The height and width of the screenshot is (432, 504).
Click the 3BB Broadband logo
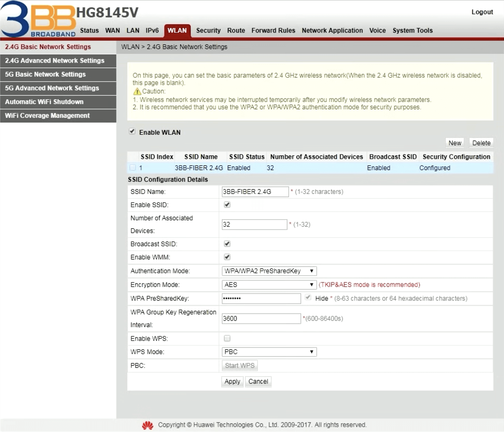(38, 19)
